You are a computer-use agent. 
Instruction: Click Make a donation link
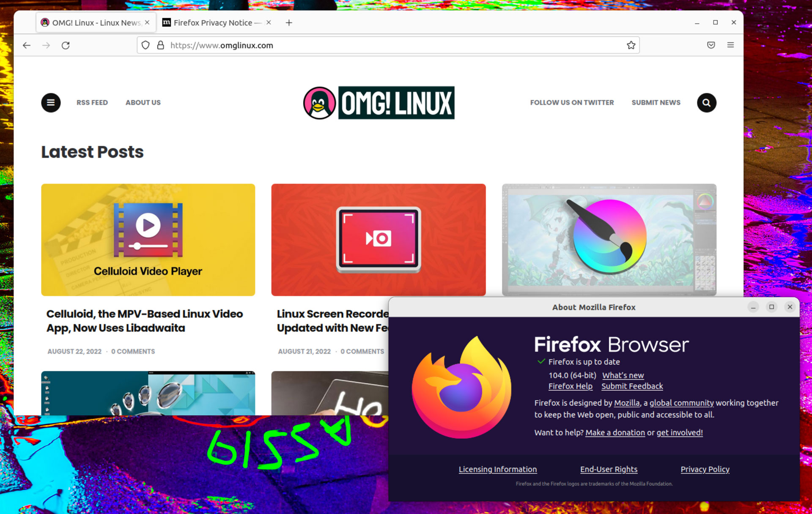(x=615, y=433)
